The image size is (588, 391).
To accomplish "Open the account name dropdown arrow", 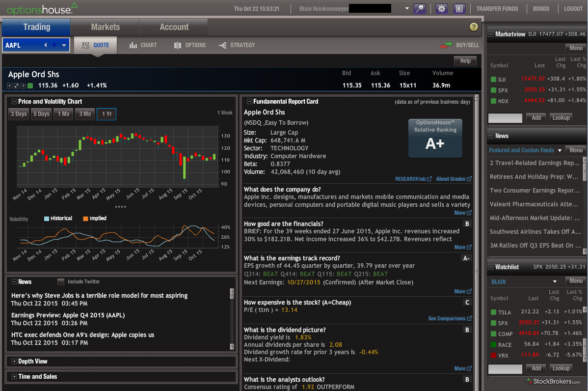I will click(407, 8).
